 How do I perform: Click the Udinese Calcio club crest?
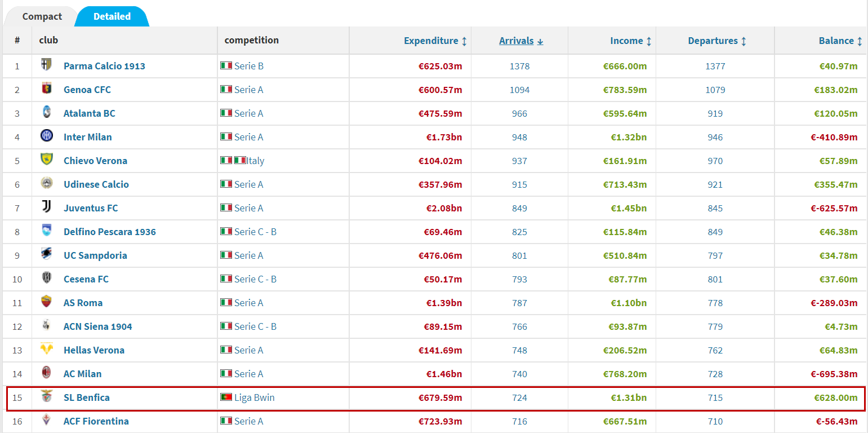tap(46, 183)
